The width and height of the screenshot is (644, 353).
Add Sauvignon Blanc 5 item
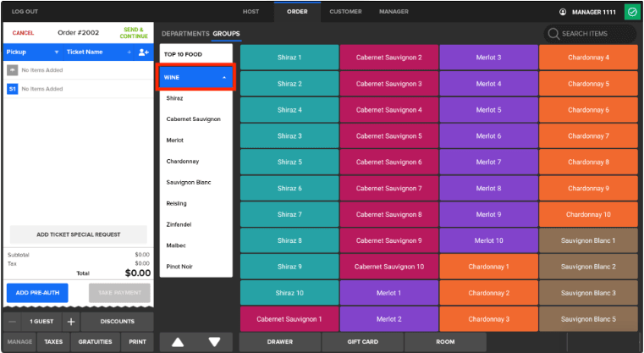(588, 319)
